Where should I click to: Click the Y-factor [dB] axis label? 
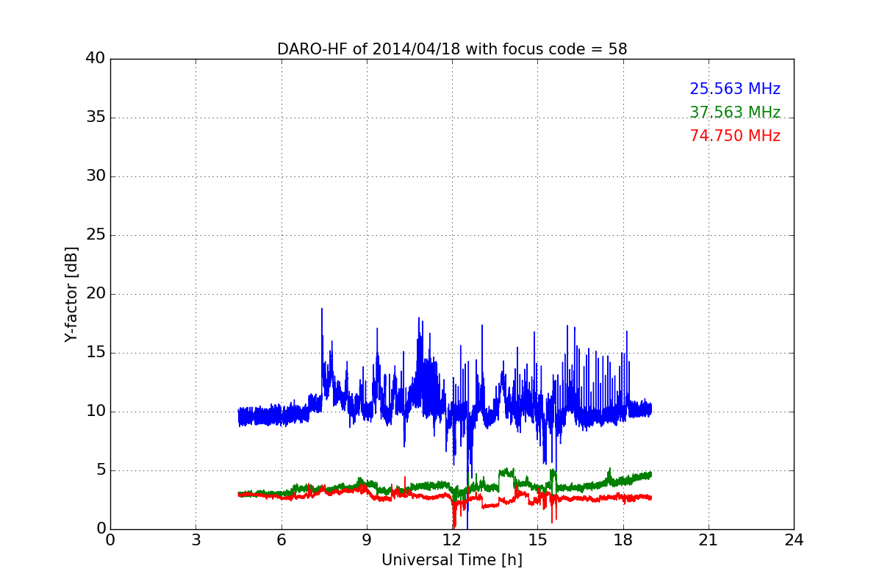(71, 294)
